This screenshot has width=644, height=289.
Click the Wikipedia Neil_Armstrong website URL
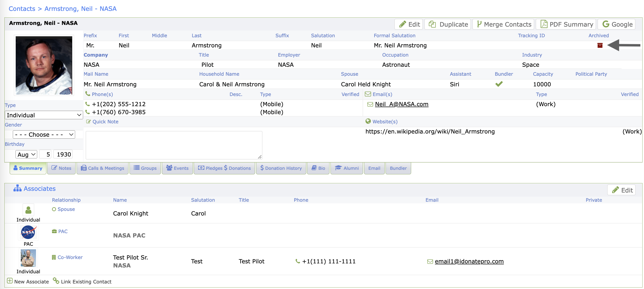point(430,132)
